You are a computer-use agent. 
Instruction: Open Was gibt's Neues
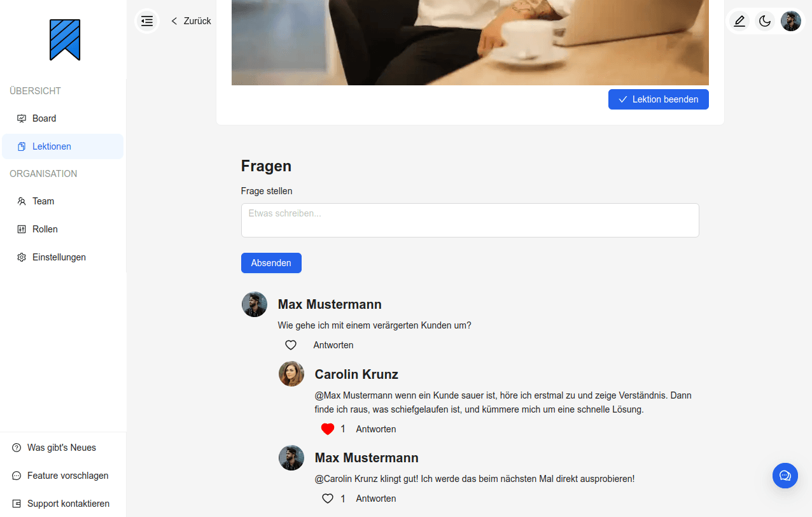pyautogui.click(x=62, y=448)
